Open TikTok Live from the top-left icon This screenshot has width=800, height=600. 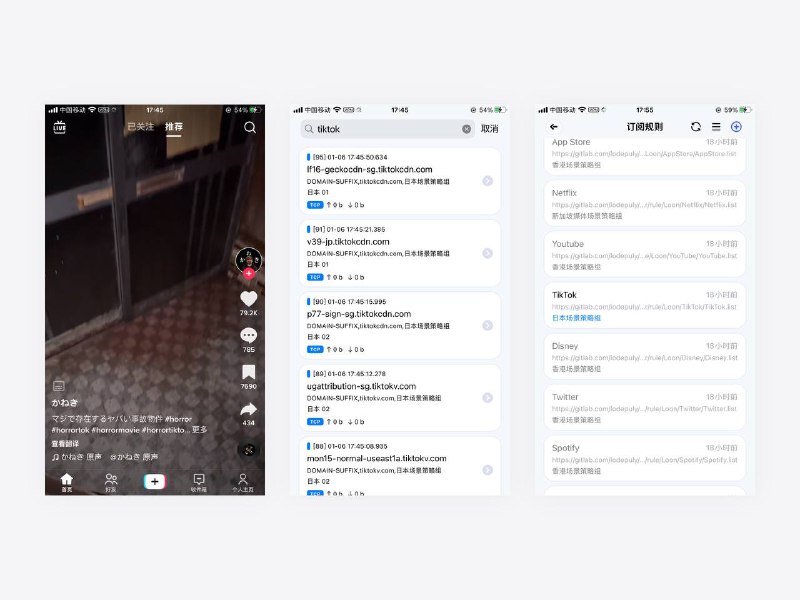[61, 128]
